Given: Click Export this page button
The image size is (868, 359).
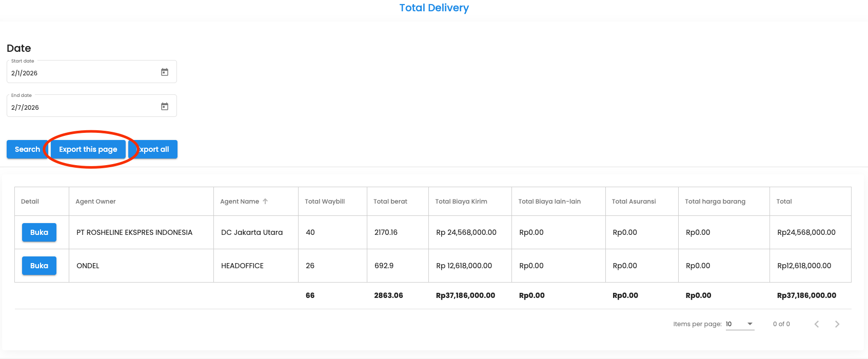Looking at the screenshot, I should point(88,149).
